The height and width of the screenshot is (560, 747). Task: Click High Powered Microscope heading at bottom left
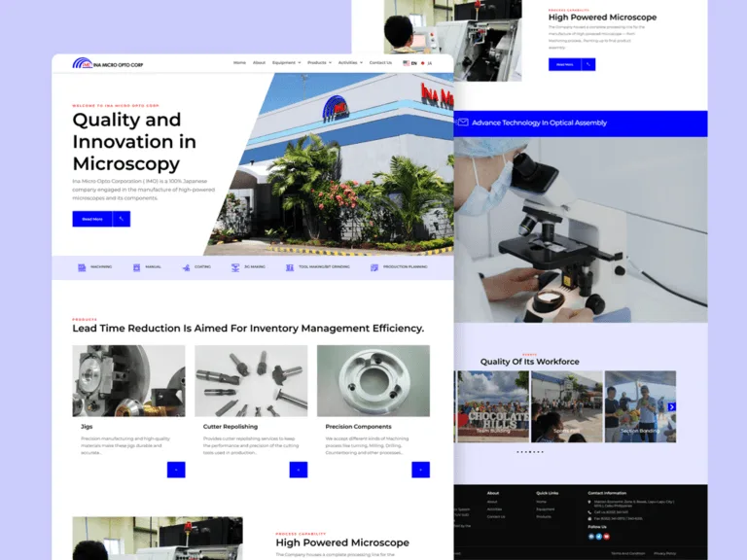(x=342, y=542)
